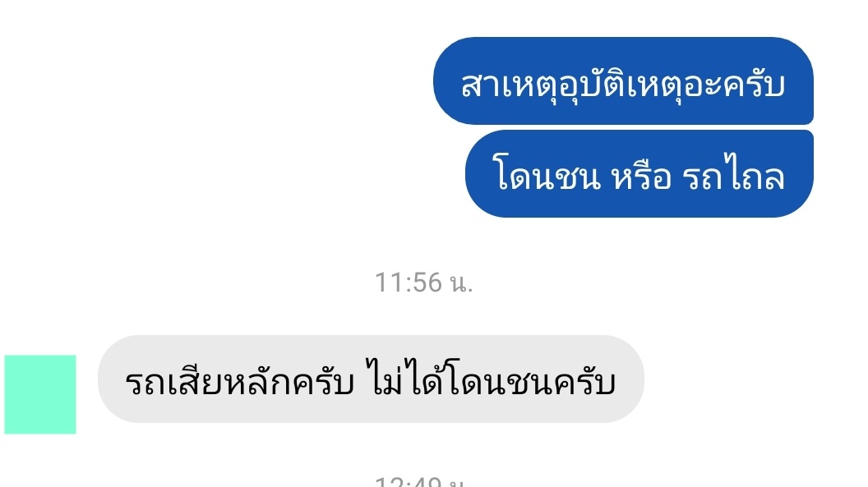Select the sent message สาเหตุอุบัติเหตุอะครับ
The width and height of the screenshot is (868, 487).
pos(623,80)
